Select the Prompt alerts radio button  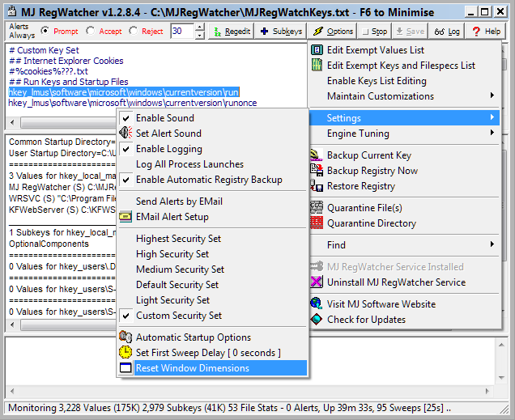[45, 31]
